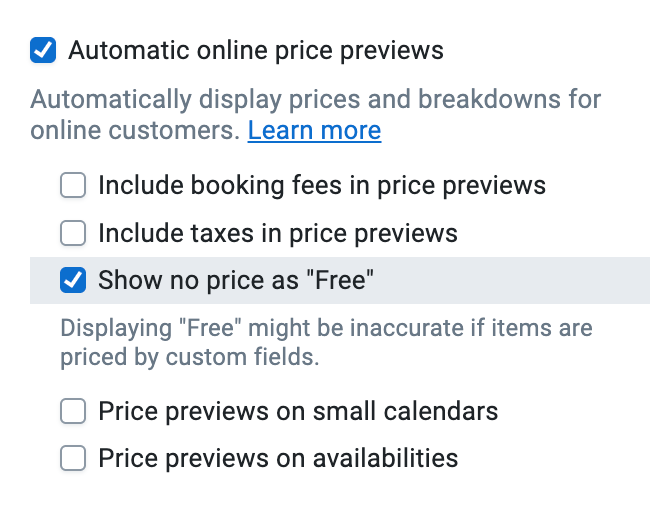
Task: Open the Learn more link
Action: tap(314, 131)
